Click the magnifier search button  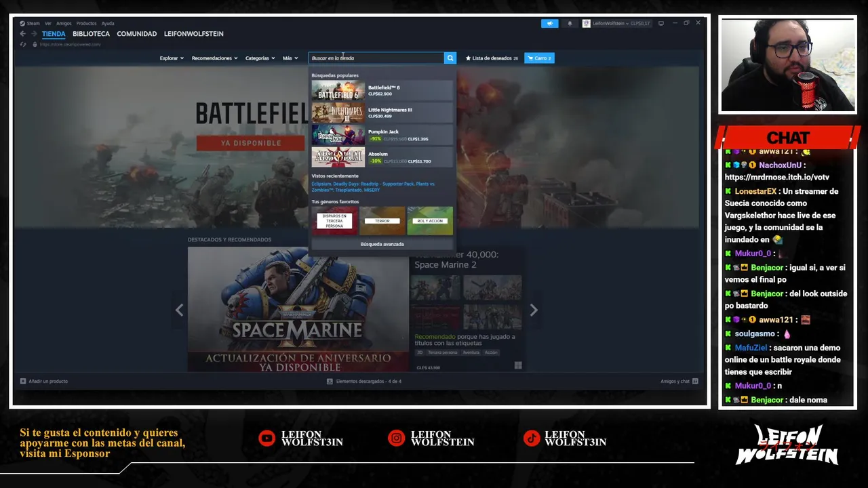tap(450, 58)
